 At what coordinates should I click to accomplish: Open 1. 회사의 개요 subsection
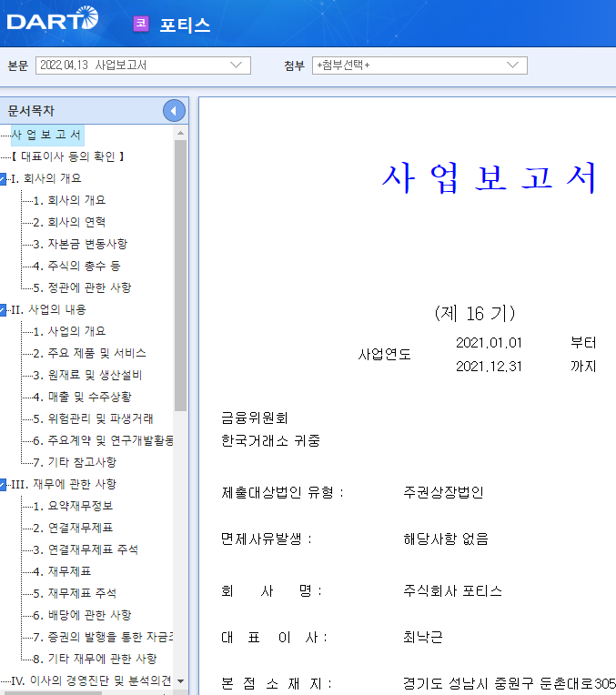tap(69, 200)
